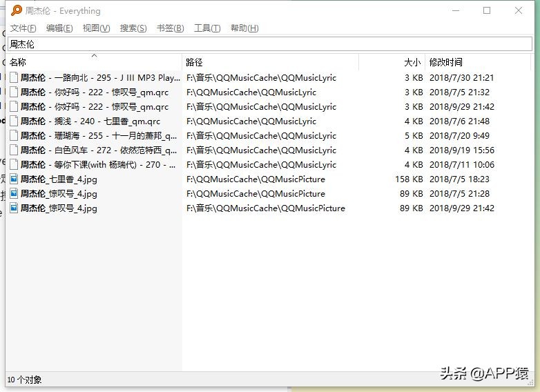Click the 5 KB size cell
Viewport: 540px width, 392px height.
pyautogui.click(x=414, y=135)
